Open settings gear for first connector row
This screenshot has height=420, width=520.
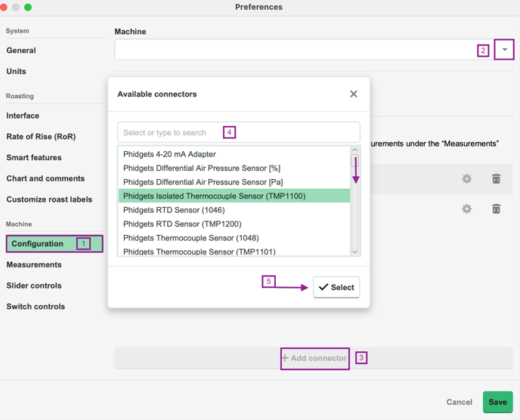coord(466,179)
